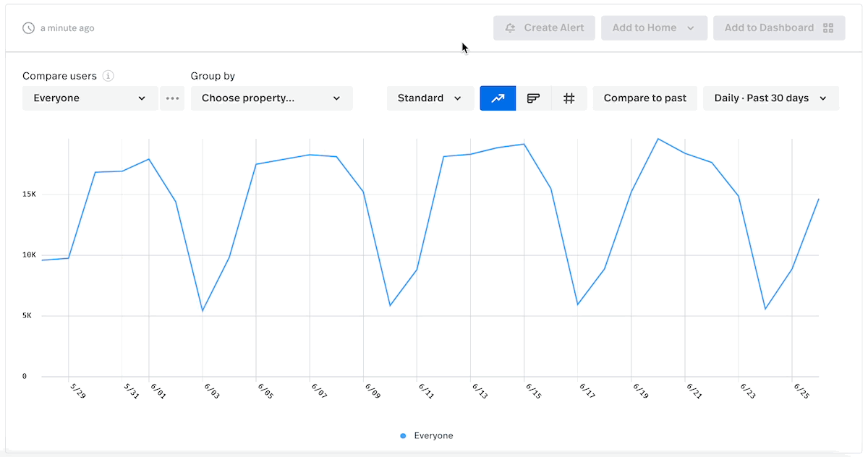This screenshot has width=868, height=457.
Task: Click the blue Everyone legend dot
Action: coord(404,436)
